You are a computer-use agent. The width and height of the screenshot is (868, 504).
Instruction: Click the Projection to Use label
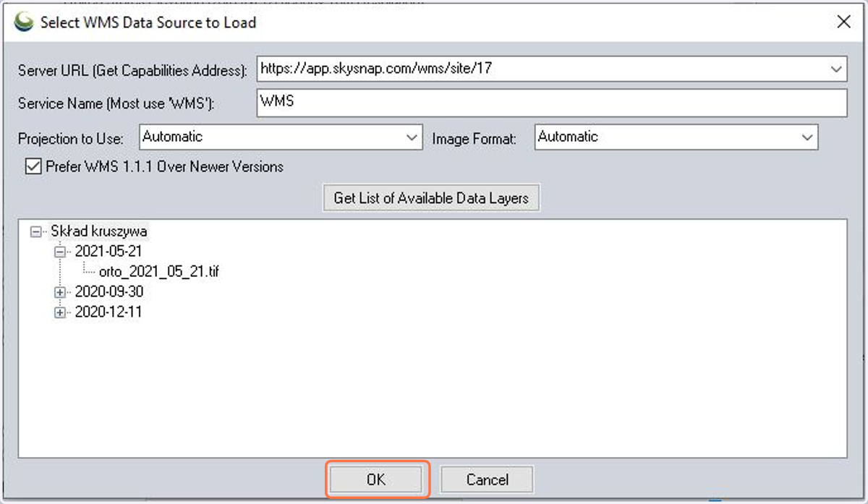pyautogui.click(x=71, y=138)
